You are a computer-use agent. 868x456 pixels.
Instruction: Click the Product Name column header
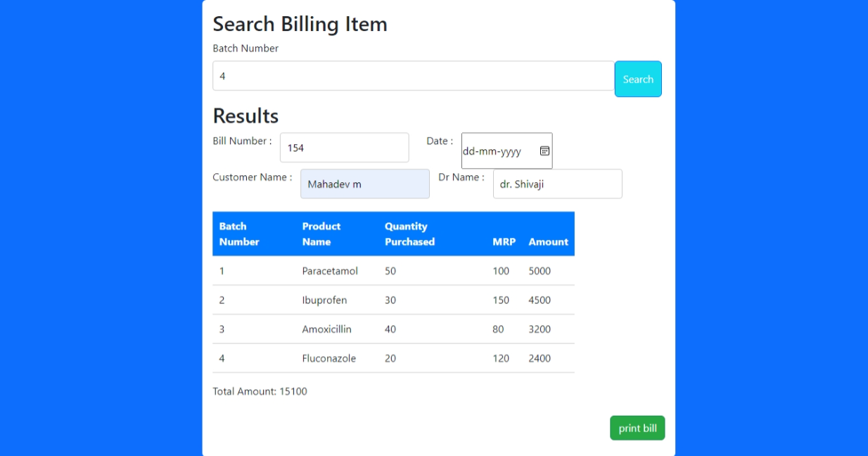pyautogui.click(x=321, y=234)
